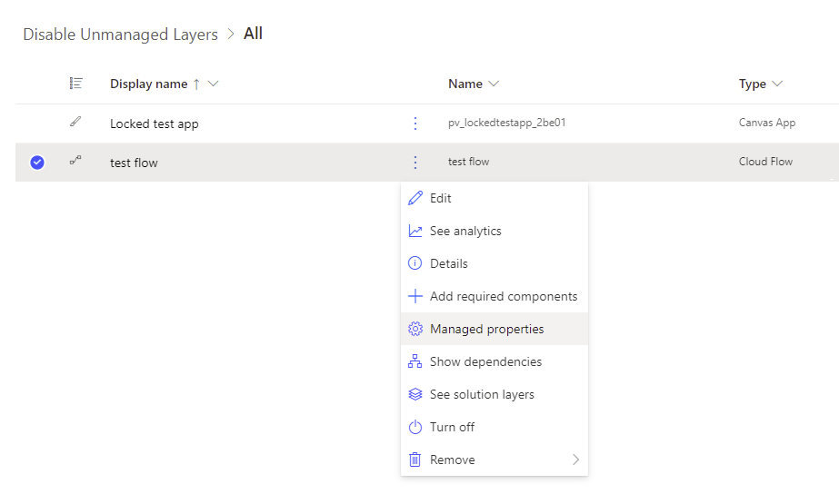This screenshot has width=839, height=504.
Task: Choose Show dependencies menu item
Action: (x=494, y=361)
